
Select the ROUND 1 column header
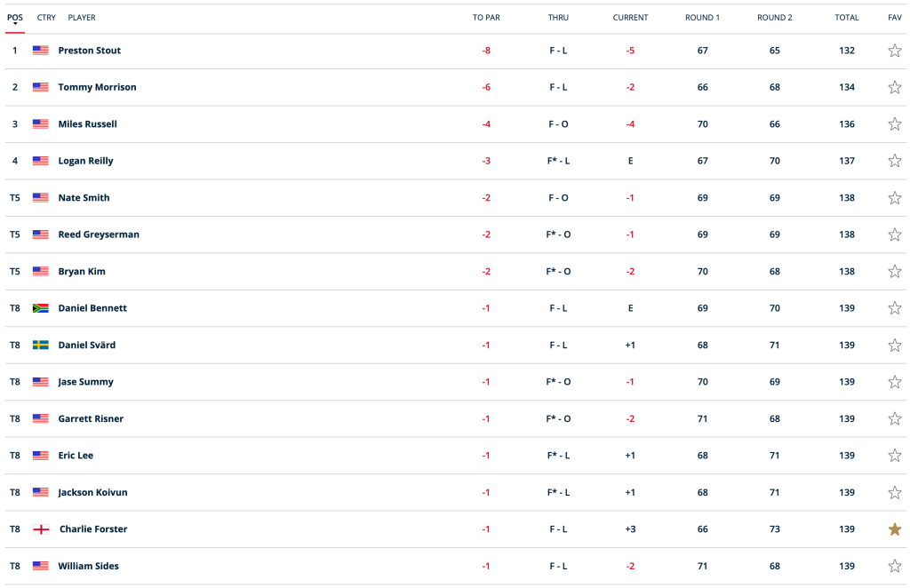pyautogui.click(x=702, y=18)
